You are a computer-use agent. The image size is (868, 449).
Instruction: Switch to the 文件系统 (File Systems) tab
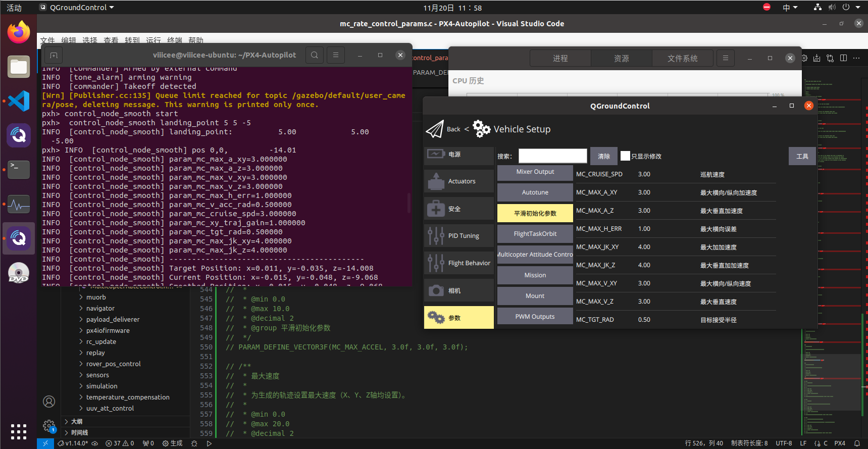click(683, 58)
